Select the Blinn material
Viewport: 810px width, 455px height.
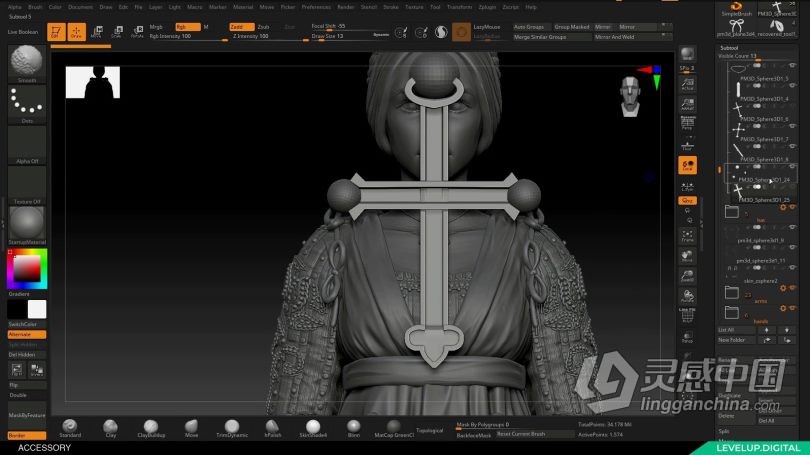pos(353,428)
